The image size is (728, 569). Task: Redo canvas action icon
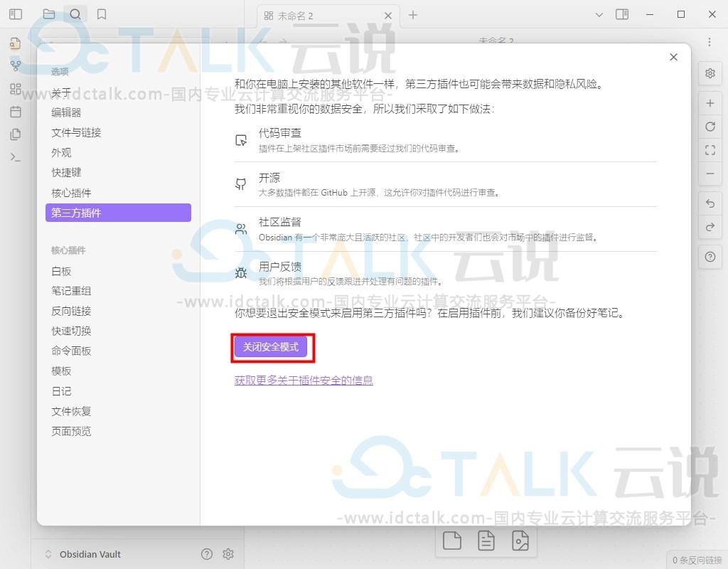[x=710, y=227]
